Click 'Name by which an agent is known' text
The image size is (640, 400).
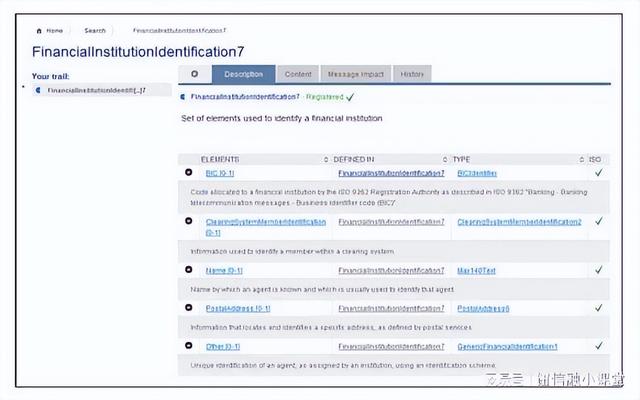(x=322, y=289)
